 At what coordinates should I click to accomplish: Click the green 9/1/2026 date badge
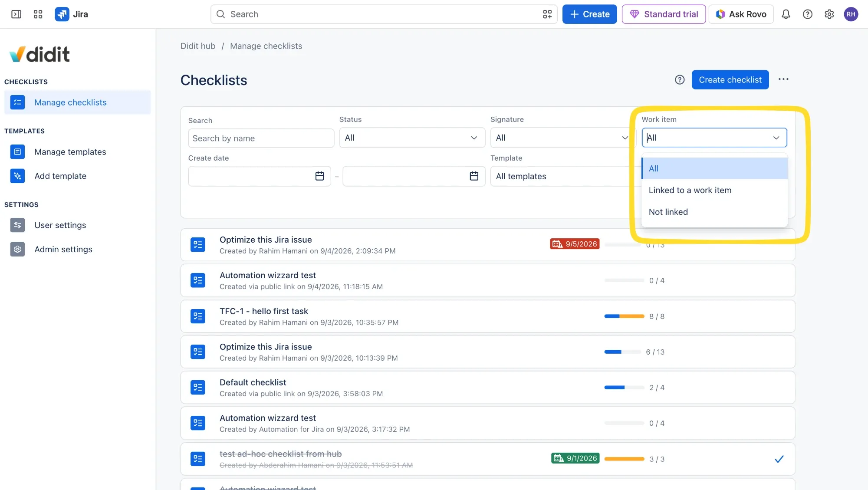(x=575, y=458)
